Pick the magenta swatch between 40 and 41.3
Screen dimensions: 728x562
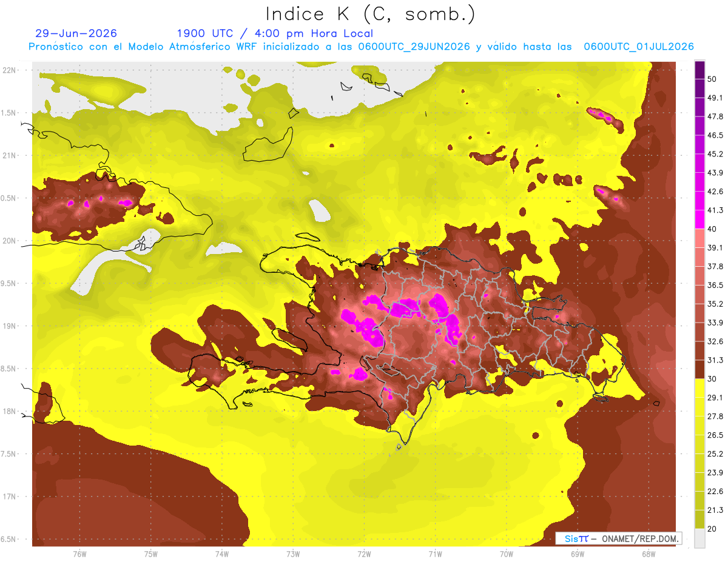pyautogui.click(x=699, y=219)
